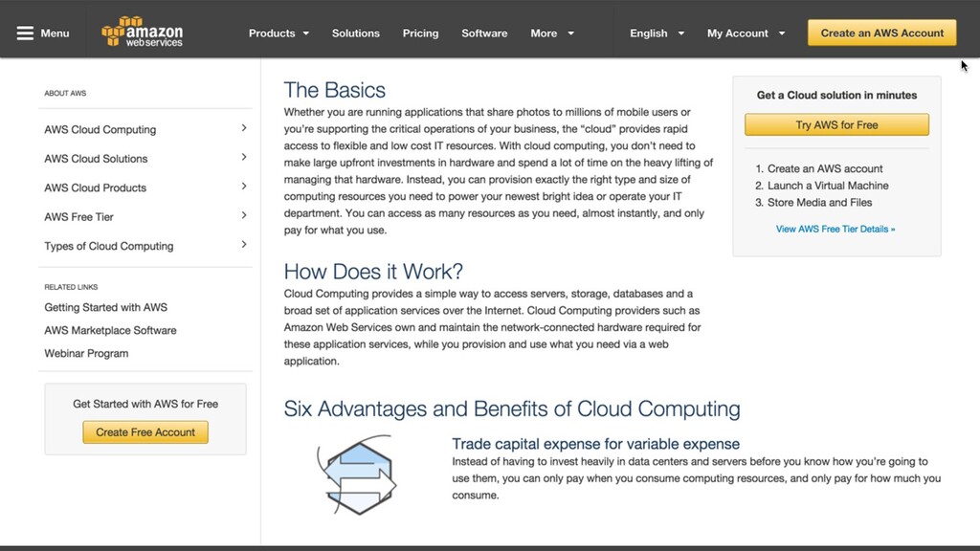This screenshot has height=551, width=980.
Task: Open the hamburger Menu icon
Action: point(25,33)
